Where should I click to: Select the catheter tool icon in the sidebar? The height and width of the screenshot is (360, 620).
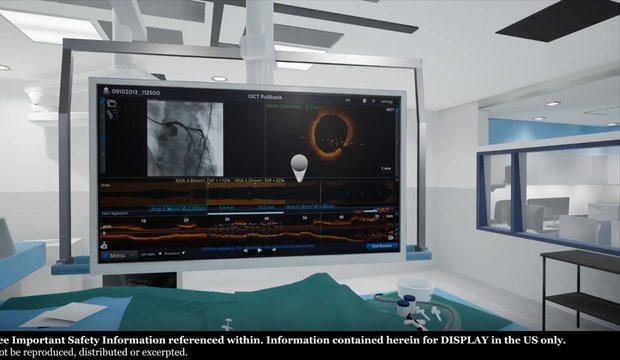(x=112, y=115)
